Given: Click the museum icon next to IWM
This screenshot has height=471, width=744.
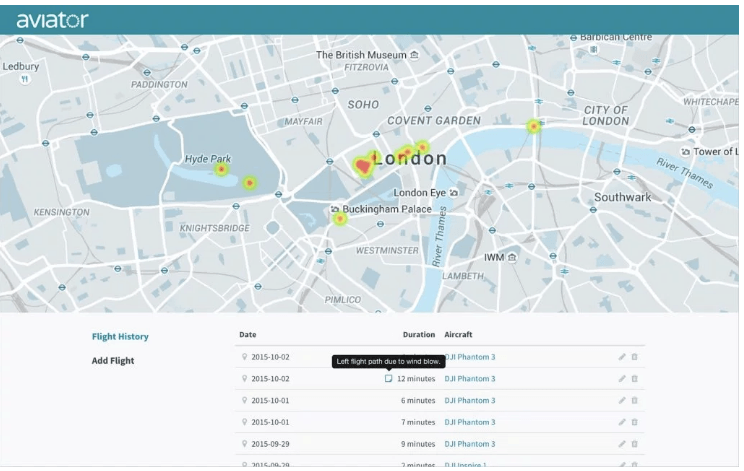Looking at the screenshot, I should (x=512, y=258).
